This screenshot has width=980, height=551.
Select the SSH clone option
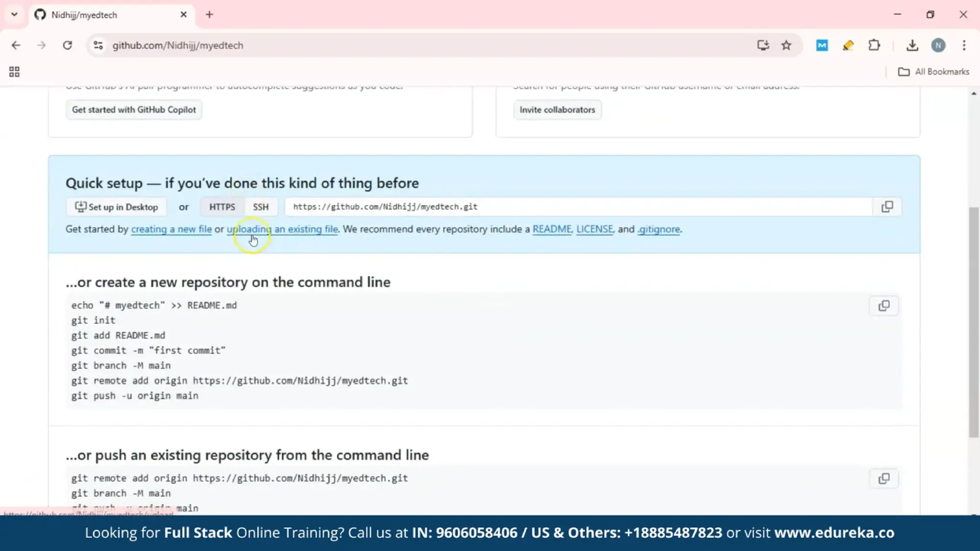coord(261,207)
